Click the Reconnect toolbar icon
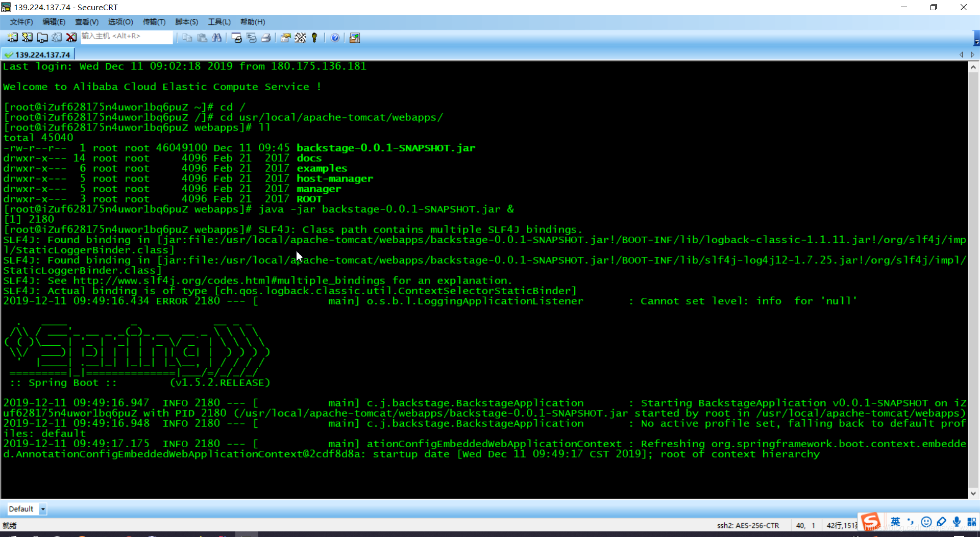This screenshot has height=537, width=980. pos(57,38)
